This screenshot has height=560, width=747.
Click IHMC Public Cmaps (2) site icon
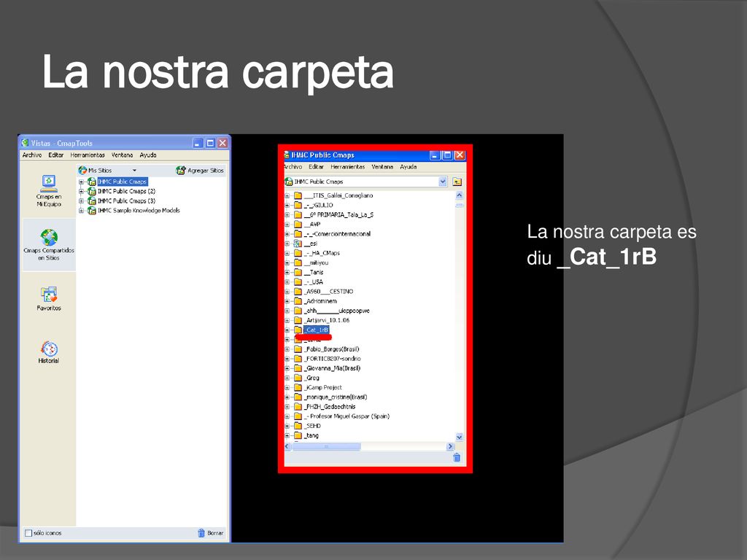point(92,191)
